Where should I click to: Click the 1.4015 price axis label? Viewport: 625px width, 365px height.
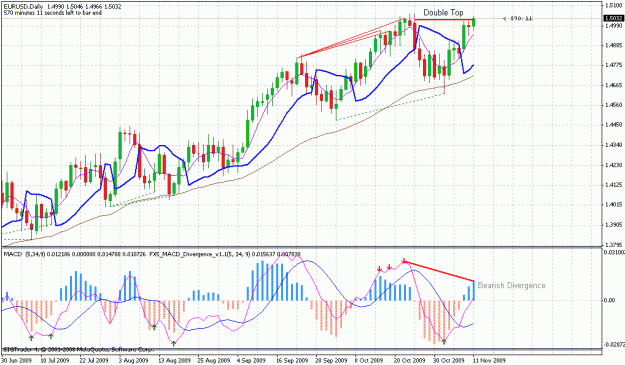613,205
